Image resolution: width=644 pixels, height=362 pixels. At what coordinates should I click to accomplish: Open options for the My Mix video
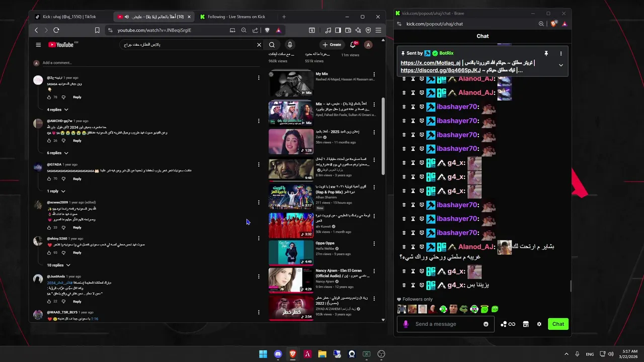[374, 74]
